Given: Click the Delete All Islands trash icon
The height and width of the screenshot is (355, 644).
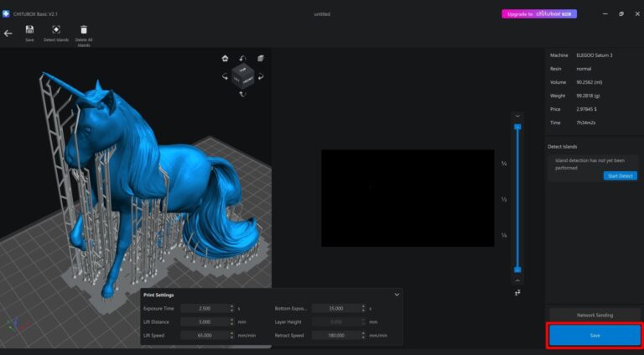Looking at the screenshot, I should pos(84,30).
